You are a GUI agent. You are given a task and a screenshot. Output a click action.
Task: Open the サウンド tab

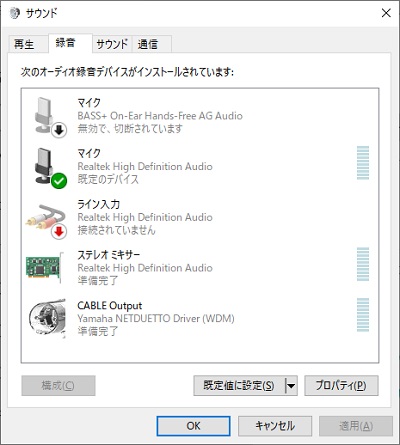point(112,44)
